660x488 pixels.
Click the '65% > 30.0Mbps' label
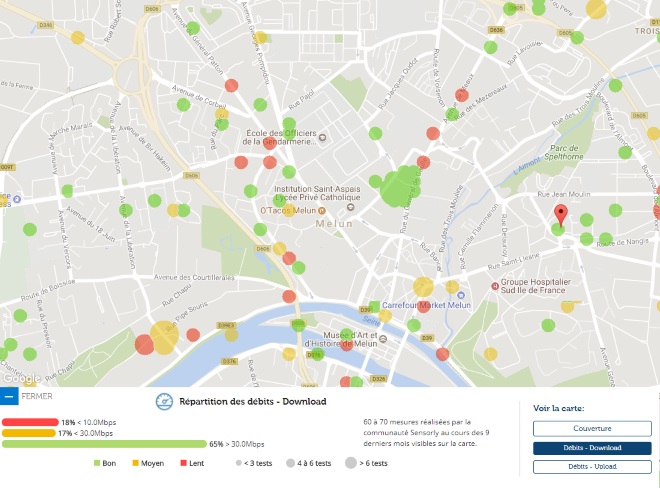pos(237,444)
